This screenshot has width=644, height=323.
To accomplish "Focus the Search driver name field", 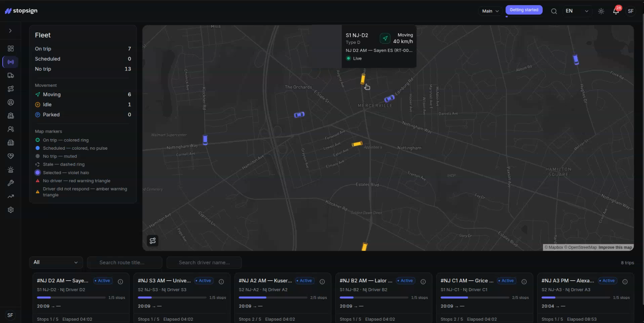I will [x=204, y=263].
